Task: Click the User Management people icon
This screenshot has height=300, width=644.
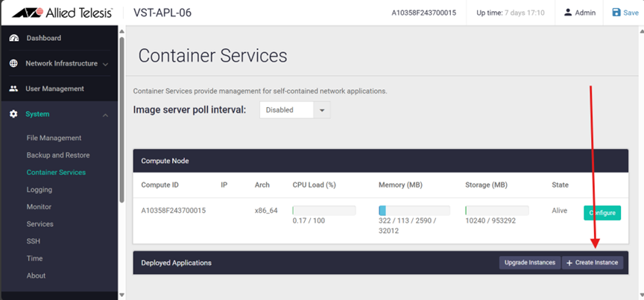Action: point(13,89)
